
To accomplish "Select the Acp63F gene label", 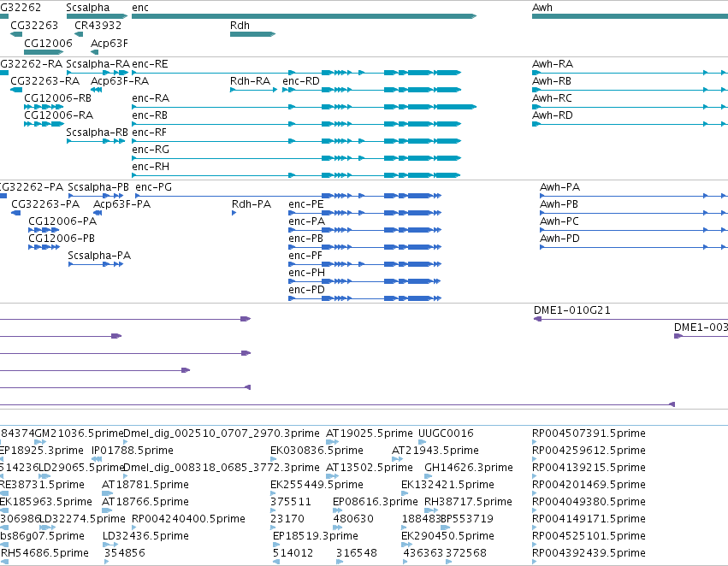I will click(x=109, y=43).
